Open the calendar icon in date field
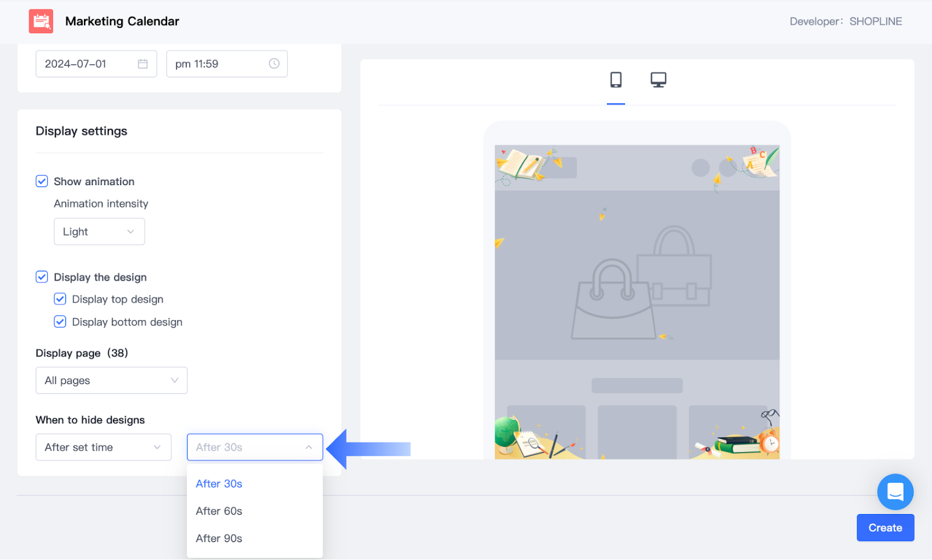Viewport: 932px width, 560px height. [143, 64]
